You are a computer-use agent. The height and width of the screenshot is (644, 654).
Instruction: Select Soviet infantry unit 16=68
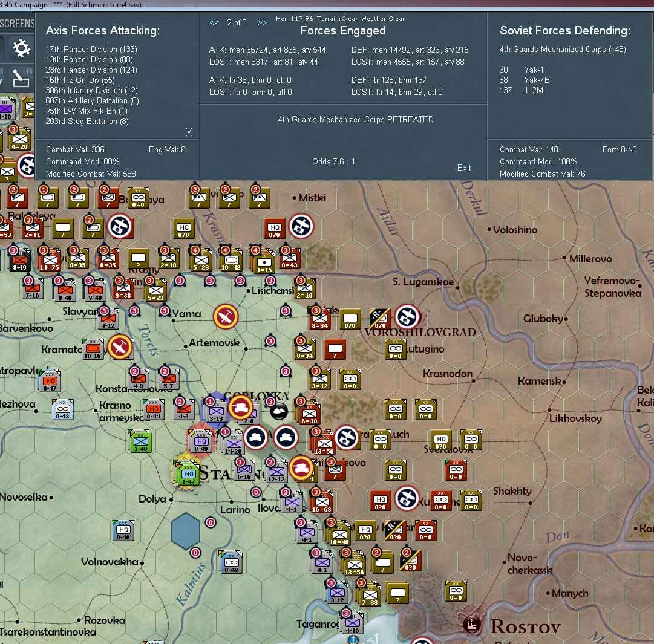pos(321,503)
